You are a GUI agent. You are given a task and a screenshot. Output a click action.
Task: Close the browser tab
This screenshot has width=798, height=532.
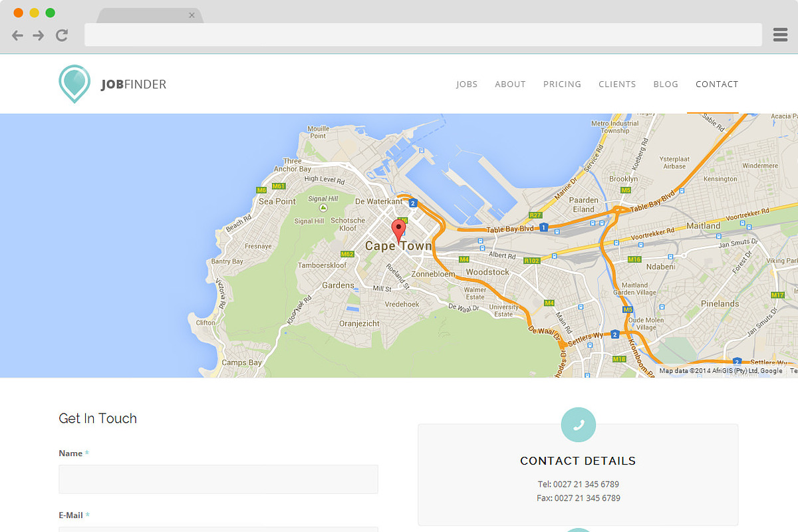tap(192, 15)
